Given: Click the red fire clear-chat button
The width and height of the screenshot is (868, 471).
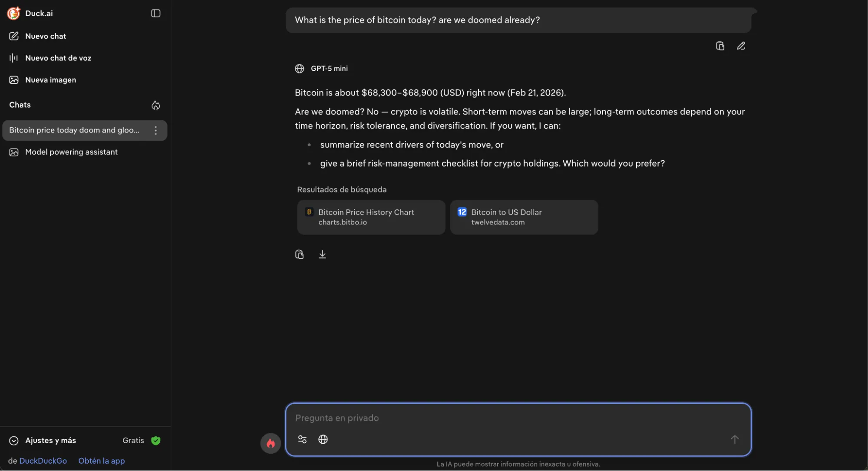Looking at the screenshot, I should pos(271,443).
